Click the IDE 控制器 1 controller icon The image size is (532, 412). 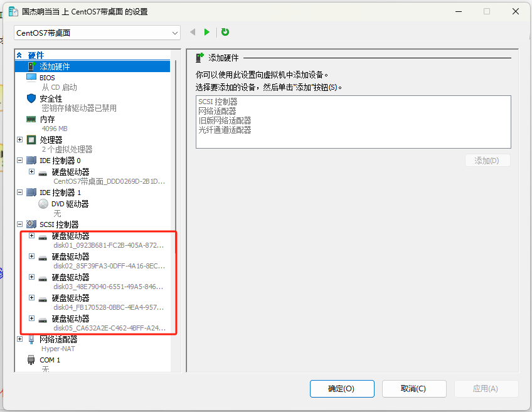(31, 193)
